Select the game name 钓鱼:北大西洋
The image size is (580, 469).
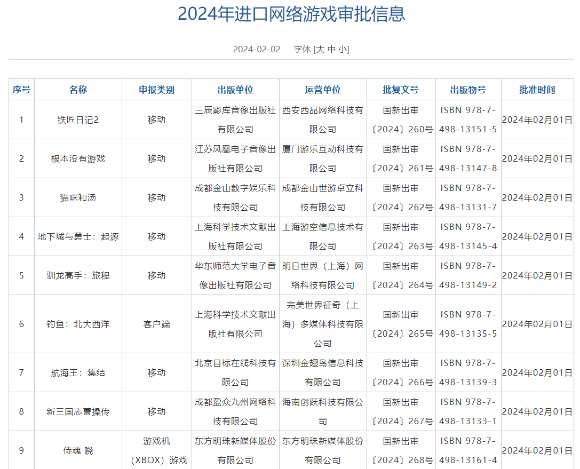(x=78, y=324)
